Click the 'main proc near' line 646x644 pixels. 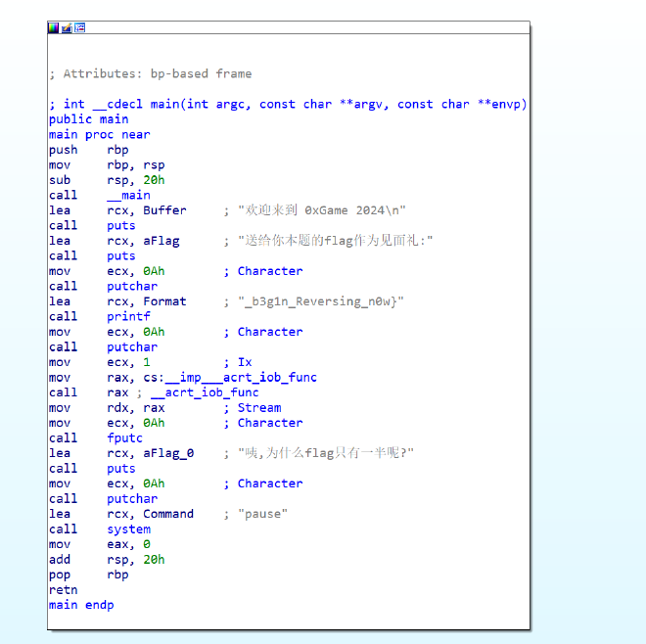99,135
